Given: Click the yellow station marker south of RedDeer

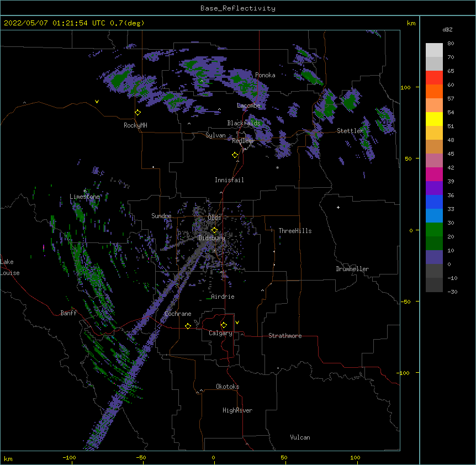Looking at the screenshot, I should [x=235, y=155].
